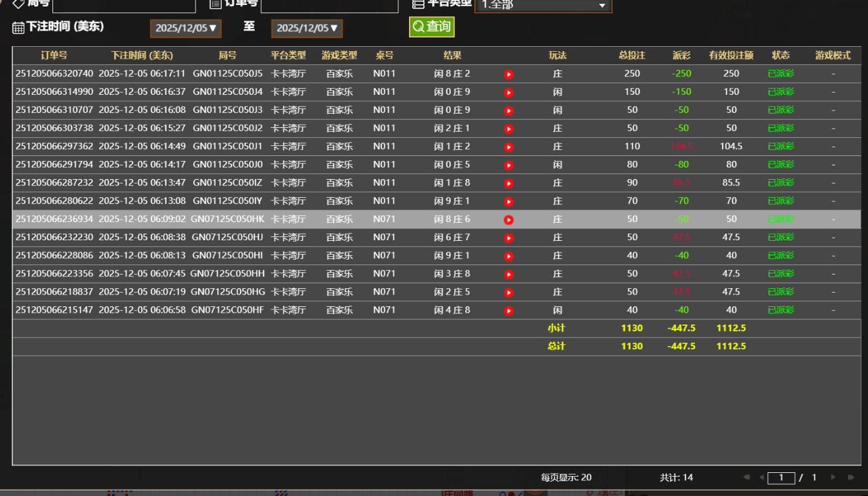The image size is (868, 496).
Task: Open replay icon for round GN07125C050HK
Action: 508,220
